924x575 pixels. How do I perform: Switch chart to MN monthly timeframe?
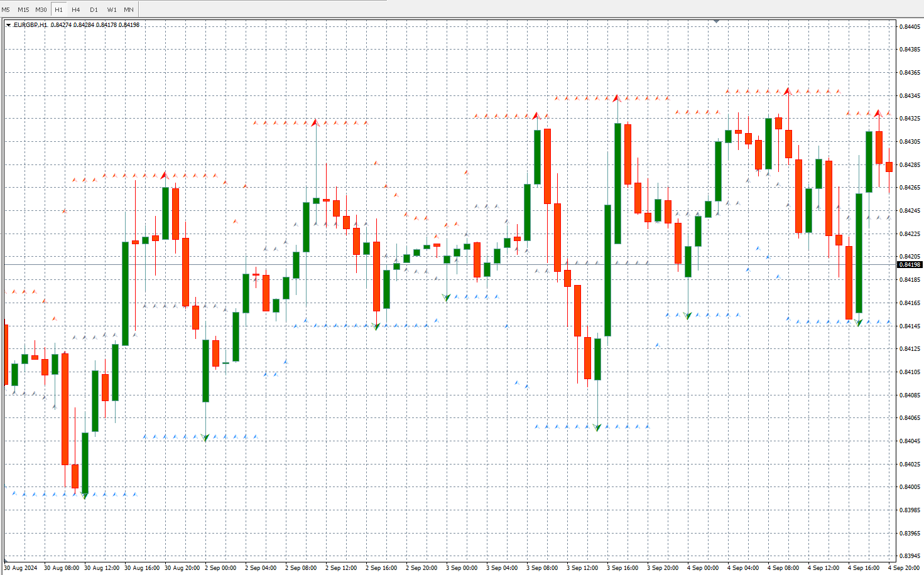click(x=129, y=9)
